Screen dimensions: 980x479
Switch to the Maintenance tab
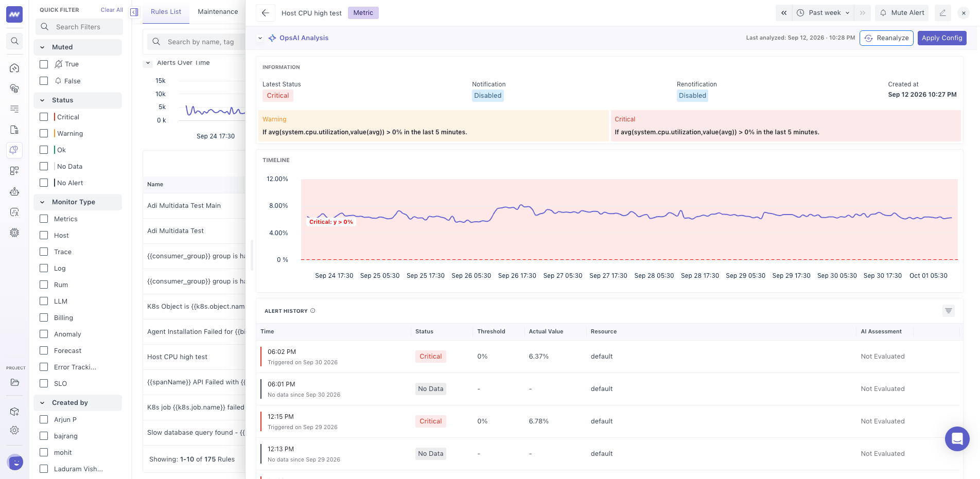218,12
